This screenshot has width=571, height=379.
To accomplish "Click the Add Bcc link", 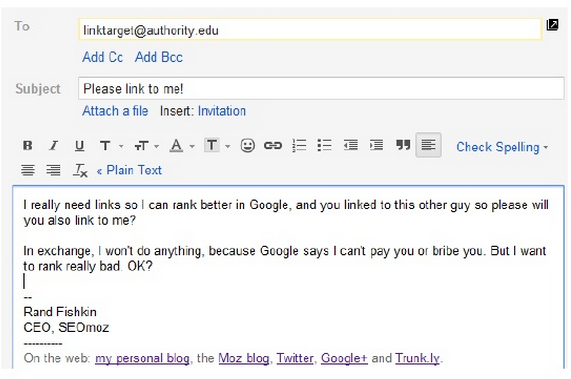I will 159,57.
